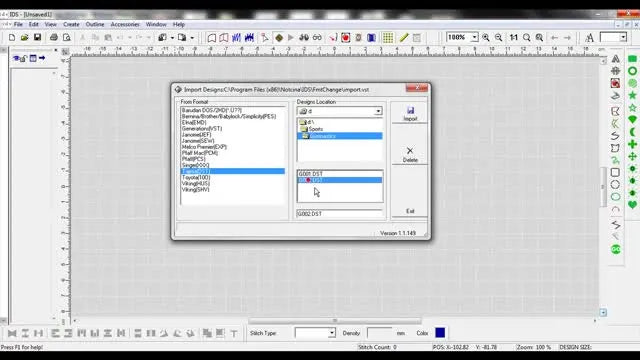
Task: Click the Import button in dialog
Action: (x=410, y=113)
